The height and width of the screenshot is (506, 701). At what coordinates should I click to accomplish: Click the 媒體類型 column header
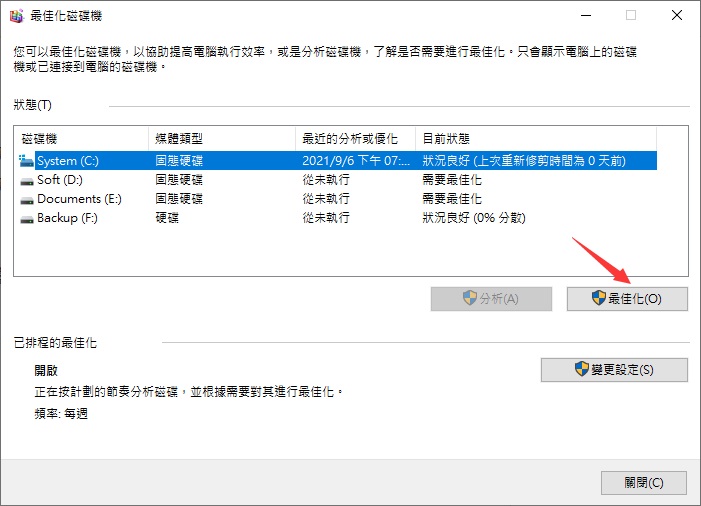[x=222, y=139]
